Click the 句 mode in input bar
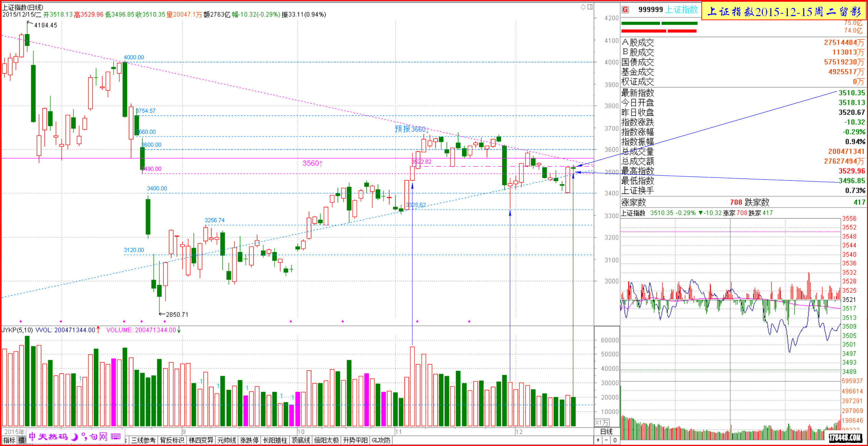This screenshot has height=446, width=868. point(94,437)
